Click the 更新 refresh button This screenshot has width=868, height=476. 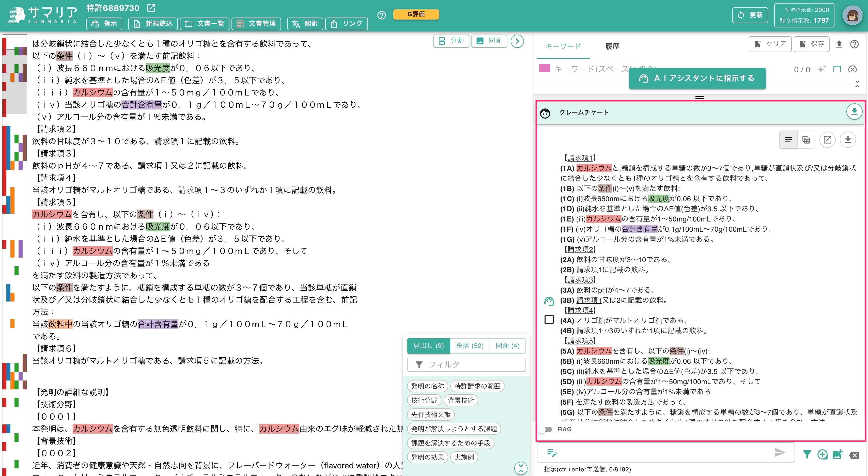tap(750, 15)
